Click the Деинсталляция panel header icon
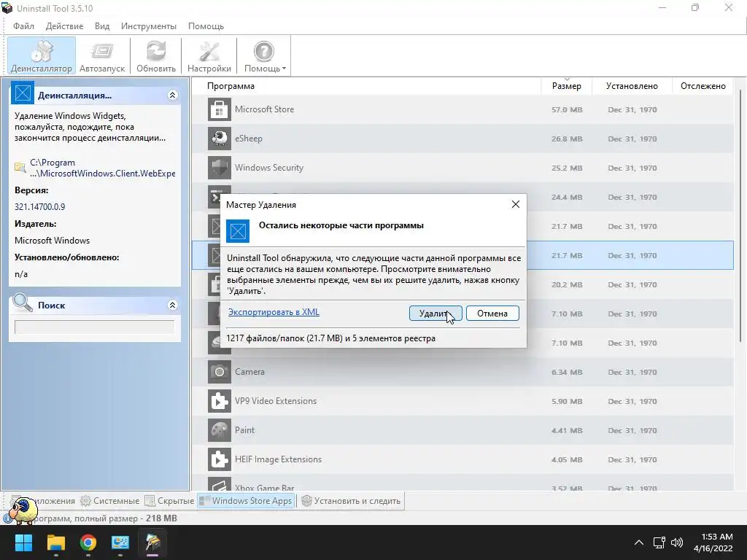The image size is (747, 560). (x=23, y=93)
